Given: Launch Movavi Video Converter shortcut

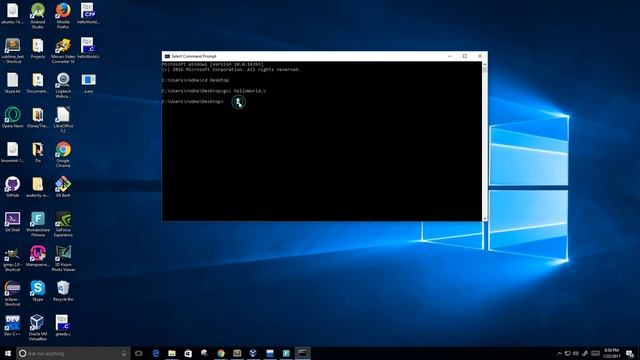Looking at the screenshot, I should coord(63,50).
